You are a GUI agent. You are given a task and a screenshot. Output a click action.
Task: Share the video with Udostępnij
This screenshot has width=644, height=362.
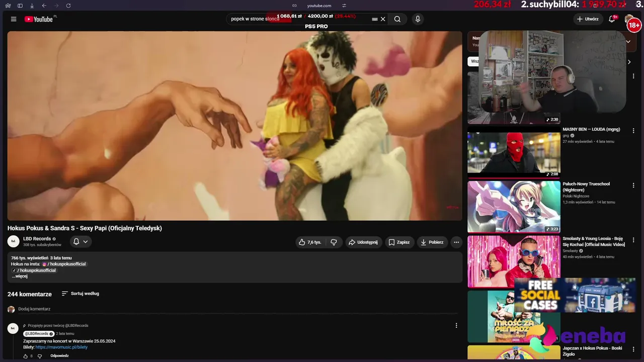click(363, 242)
